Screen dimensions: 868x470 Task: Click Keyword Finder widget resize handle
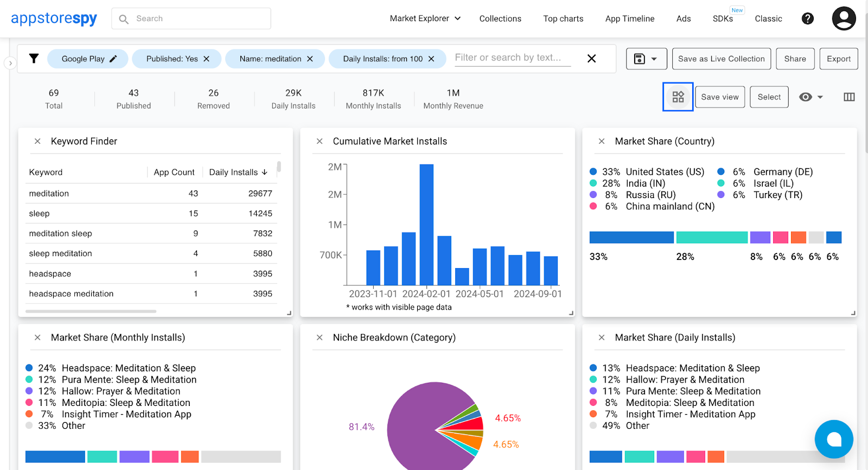[x=289, y=313]
